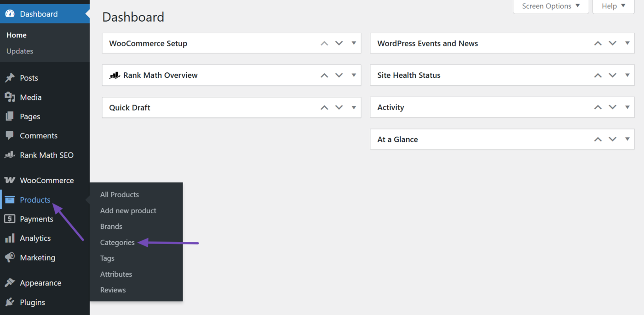The width and height of the screenshot is (644, 315).
Task: Move Quick Draft panel down
Action: pyautogui.click(x=339, y=107)
